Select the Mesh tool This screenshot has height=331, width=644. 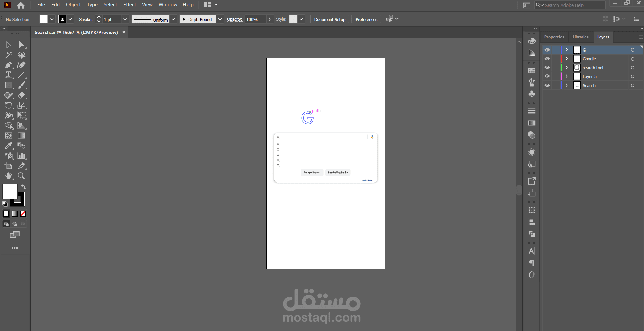coord(9,136)
